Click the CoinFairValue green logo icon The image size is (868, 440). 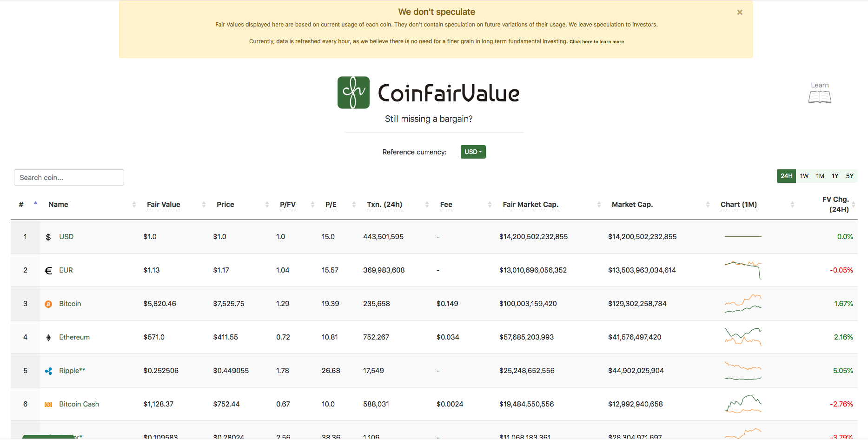tap(353, 93)
